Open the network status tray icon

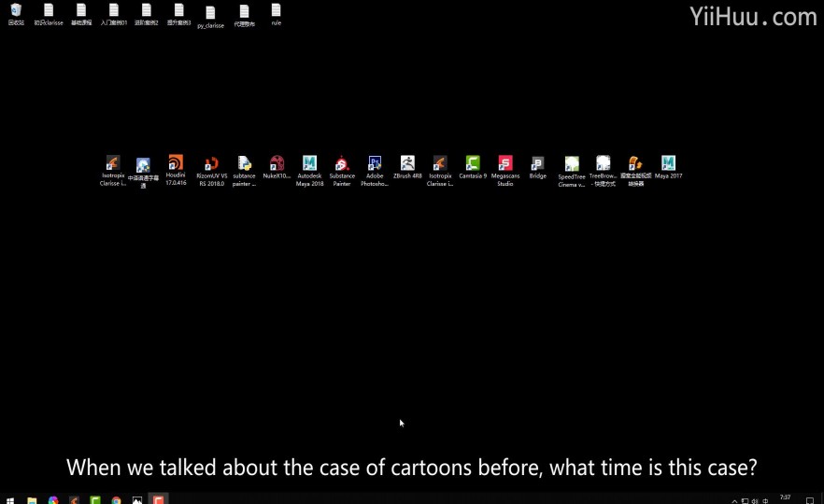[746, 501]
